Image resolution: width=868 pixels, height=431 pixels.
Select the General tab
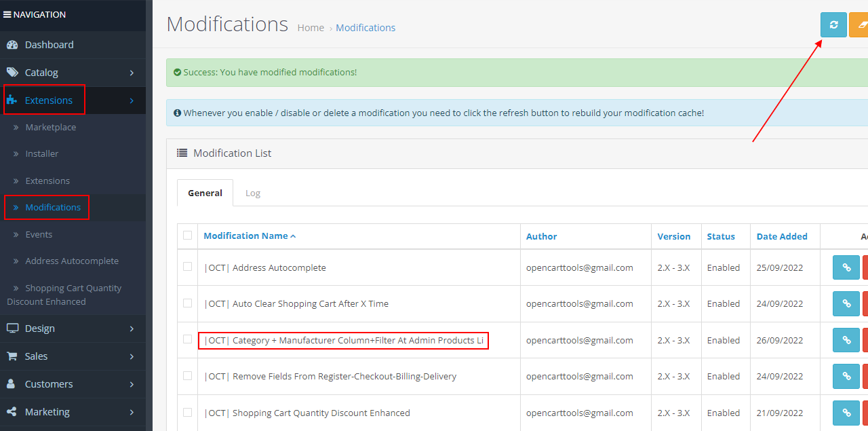(205, 193)
